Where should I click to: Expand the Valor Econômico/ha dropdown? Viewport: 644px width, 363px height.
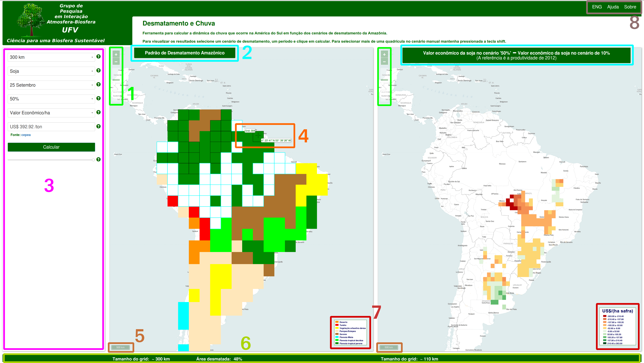click(x=51, y=113)
